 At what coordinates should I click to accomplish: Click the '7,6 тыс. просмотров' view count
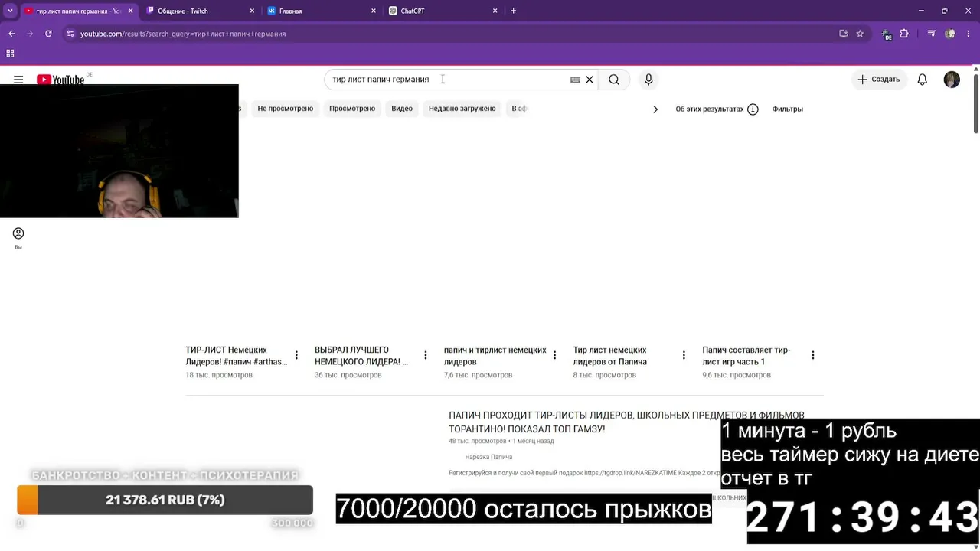(x=479, y=375)
